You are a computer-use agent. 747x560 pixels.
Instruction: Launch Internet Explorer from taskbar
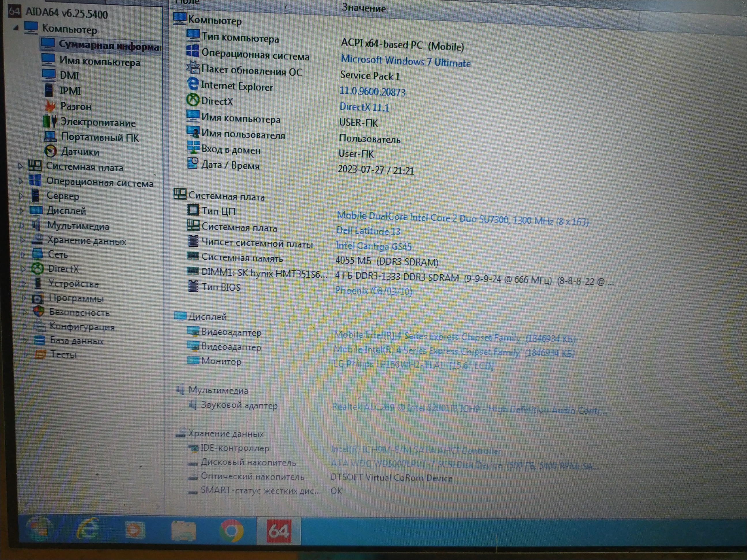(88, 529)
